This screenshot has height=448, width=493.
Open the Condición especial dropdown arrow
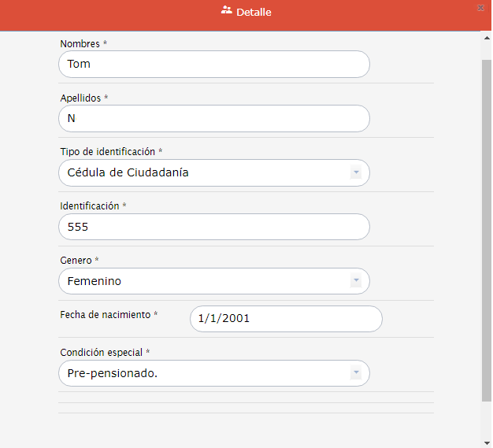point(356,372)
